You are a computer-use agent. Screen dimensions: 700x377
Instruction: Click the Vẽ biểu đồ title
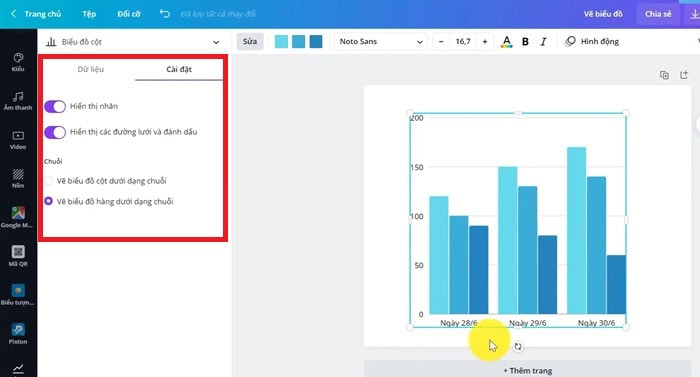pyautogui.click(x=603, y=14)
